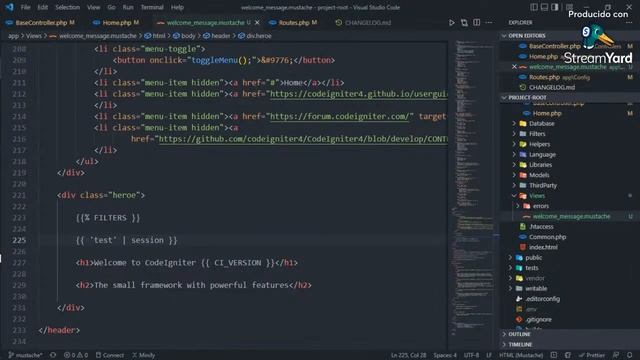
Task: Click the div.heroe breadcrumb segment
Action: [255, 36]
